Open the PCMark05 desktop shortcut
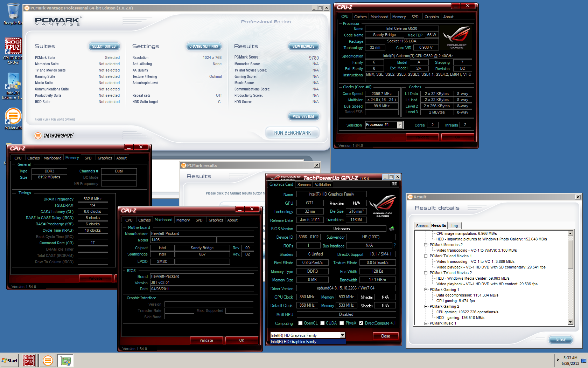 pyautogui.click(x=13, y=119)
